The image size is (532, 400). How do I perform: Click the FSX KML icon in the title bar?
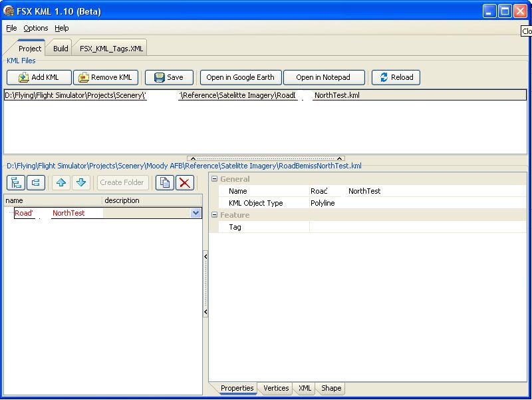pyautogui.click(x=9, y=11)
